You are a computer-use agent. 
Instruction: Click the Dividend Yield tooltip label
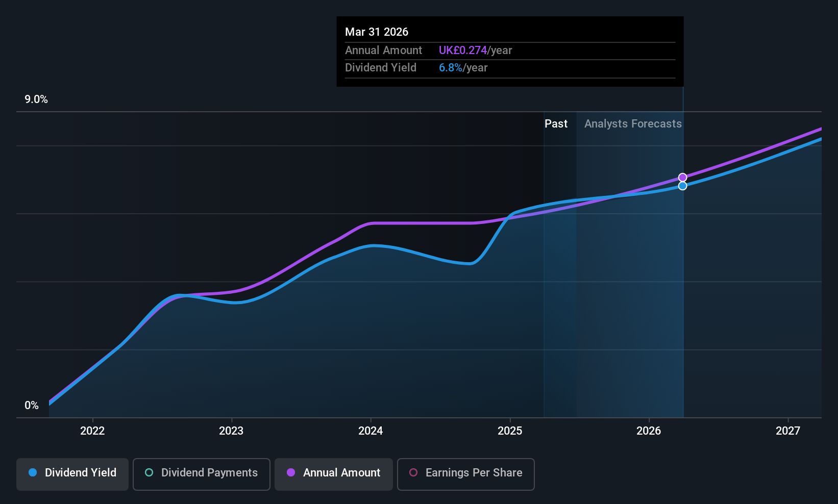pyautogui.click(x=381, y=68)
